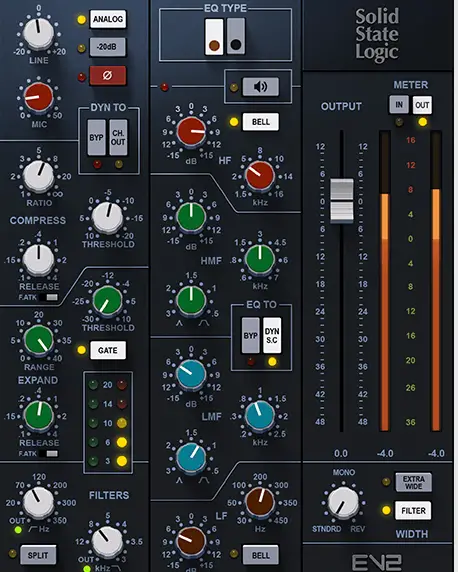
Task: Toggle the LF BELL button
Action: click(x=261, y=555)
